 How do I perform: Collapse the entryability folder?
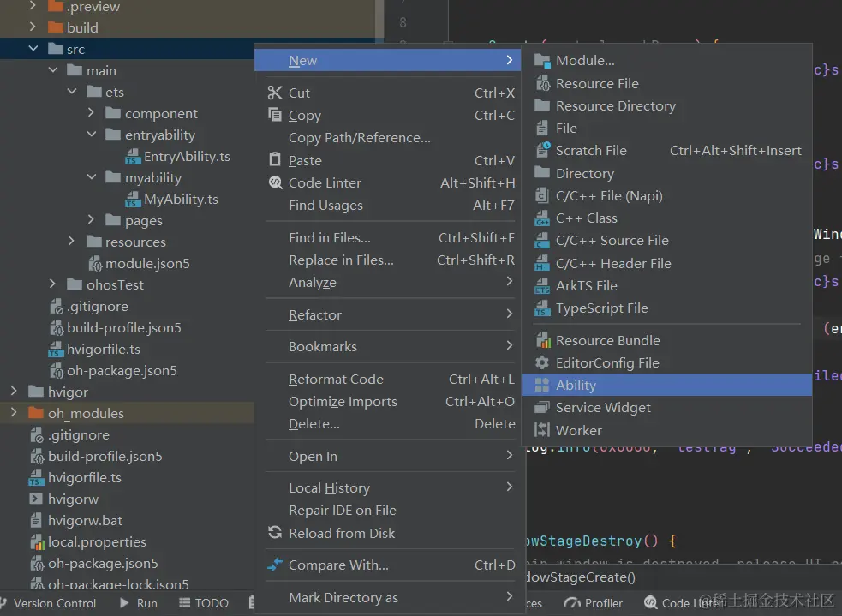click(92, 135)
